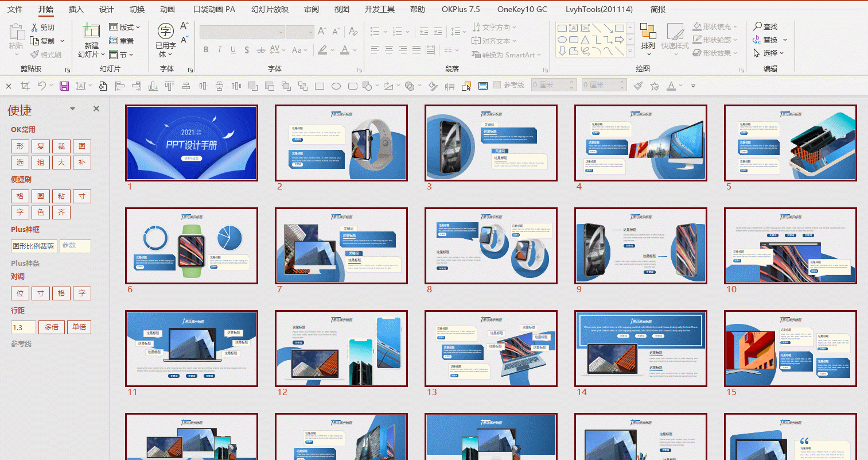Click the Find (查找) magnifier button
Image resolution: width=868 pixels, height=460 pixels.
click(x=765, y=26)
